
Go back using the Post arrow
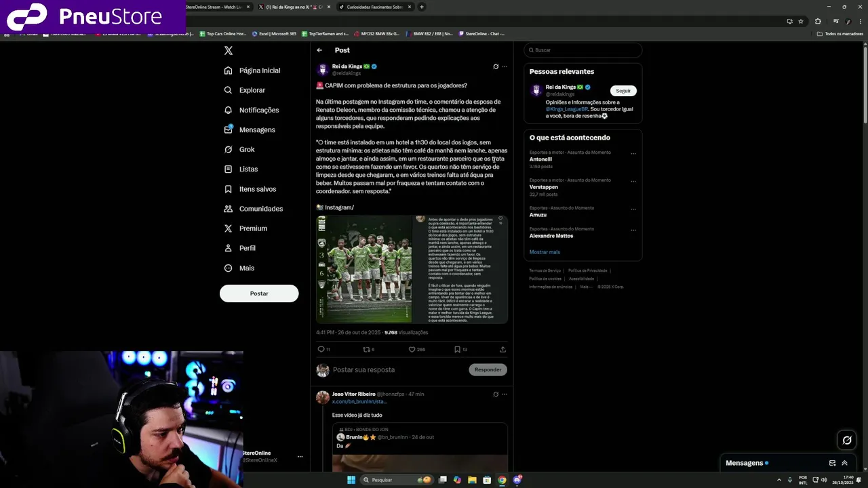click(x=319, y=50)
